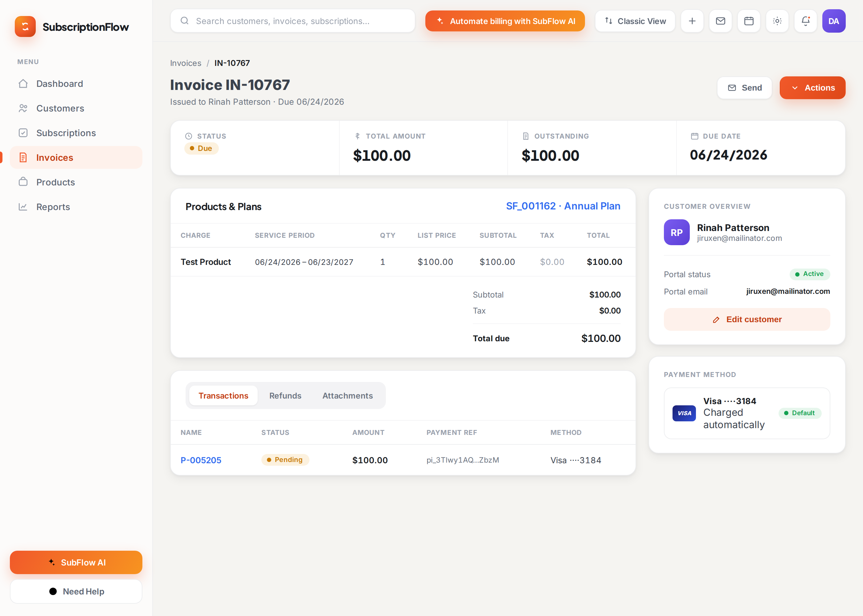Click the Products bag icon in sidebar

(x=23, y=182)
